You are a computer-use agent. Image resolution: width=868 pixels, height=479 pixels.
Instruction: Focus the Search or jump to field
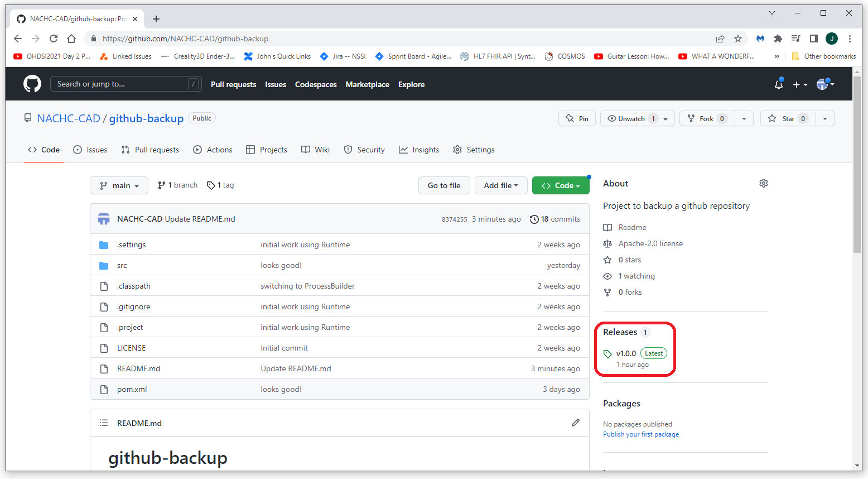pyautogui.click(x=126, y=84)
